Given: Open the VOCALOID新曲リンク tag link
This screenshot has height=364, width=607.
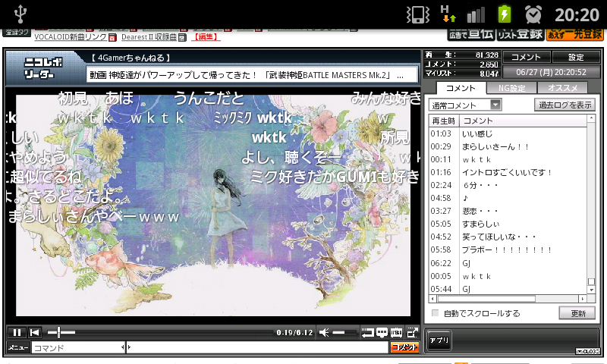Looking at the screenshot, I should point(71,36).
